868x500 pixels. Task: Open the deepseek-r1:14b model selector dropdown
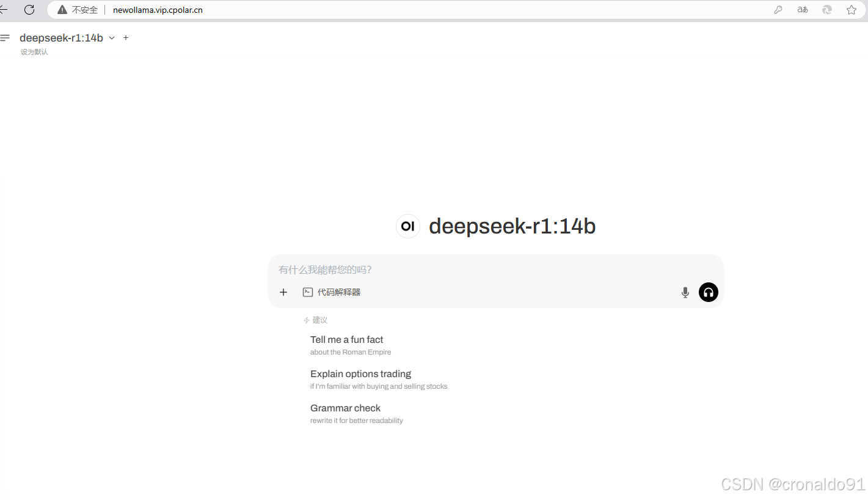click(67, 38)
